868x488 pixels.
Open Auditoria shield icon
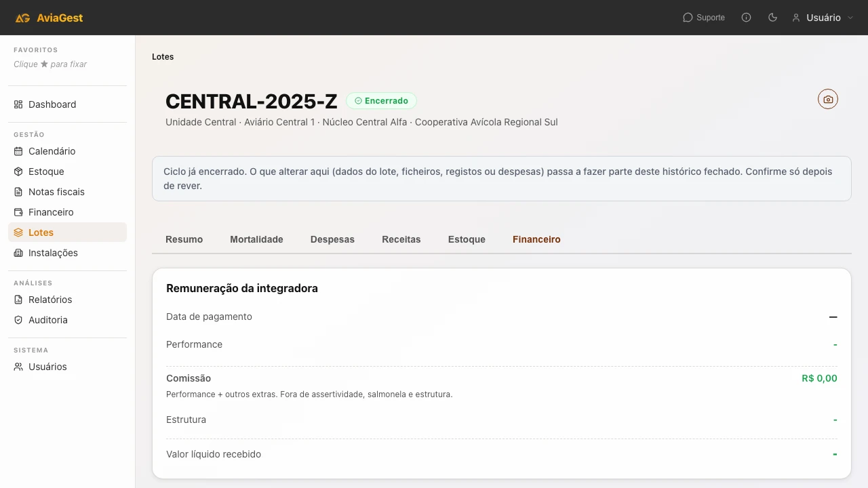[18, 320]
